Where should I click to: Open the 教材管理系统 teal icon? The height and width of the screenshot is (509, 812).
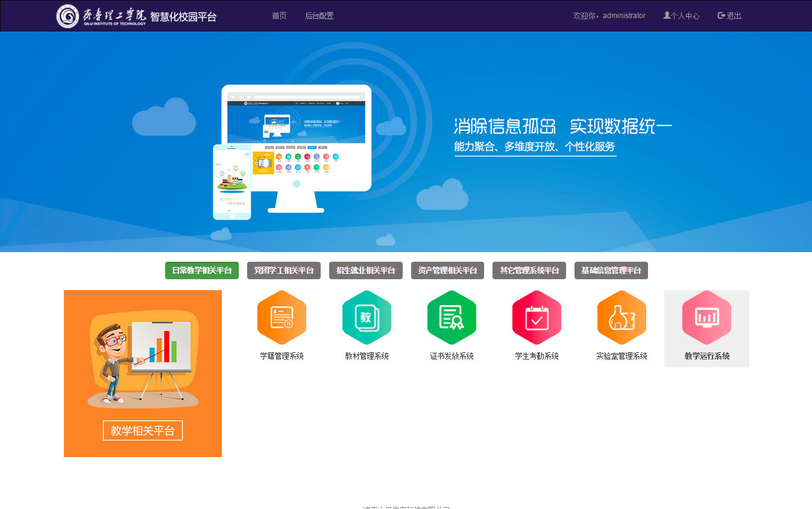367,317
